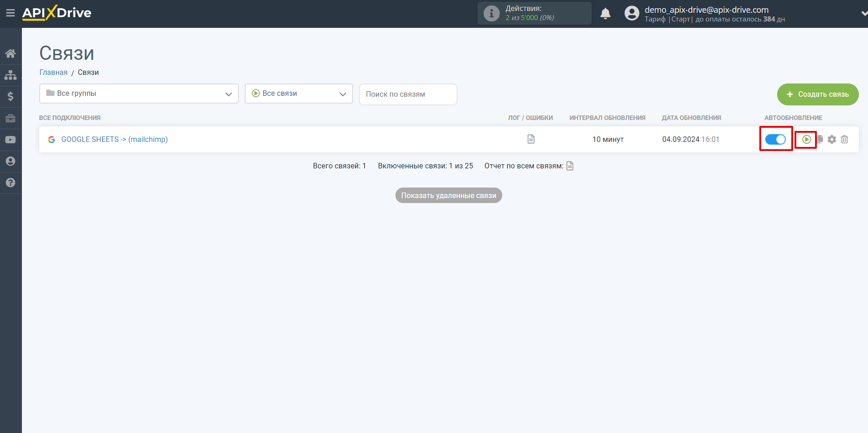This screenshot has width=868, height=433.
Task: Open the Home sidebar icon
Action: (x=11, y=53)
